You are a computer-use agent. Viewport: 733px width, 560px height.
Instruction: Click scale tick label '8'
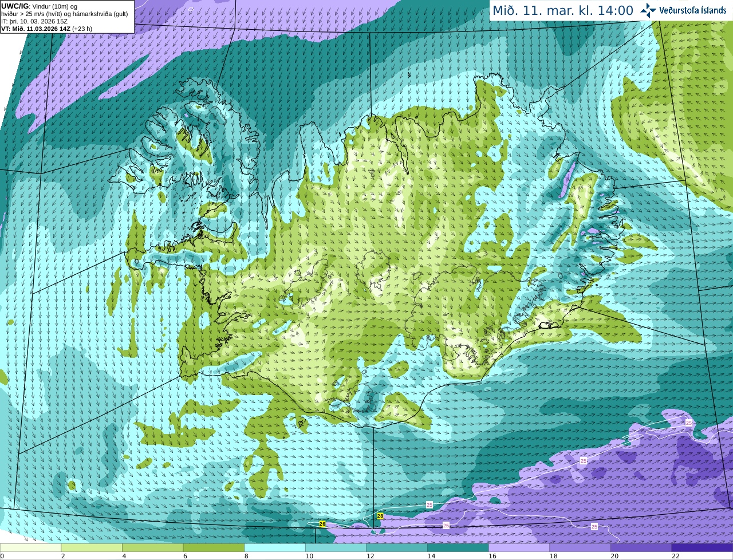pos(247,556)
